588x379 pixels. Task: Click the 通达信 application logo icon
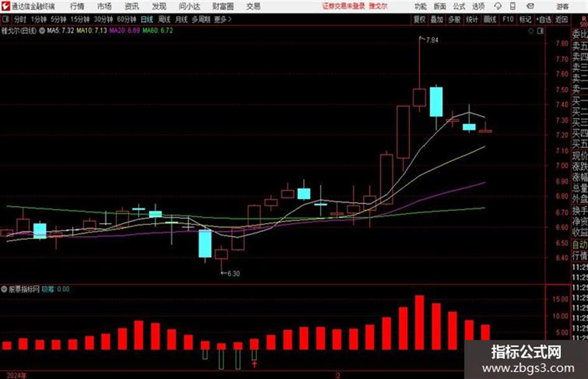(x=6, y=6)
